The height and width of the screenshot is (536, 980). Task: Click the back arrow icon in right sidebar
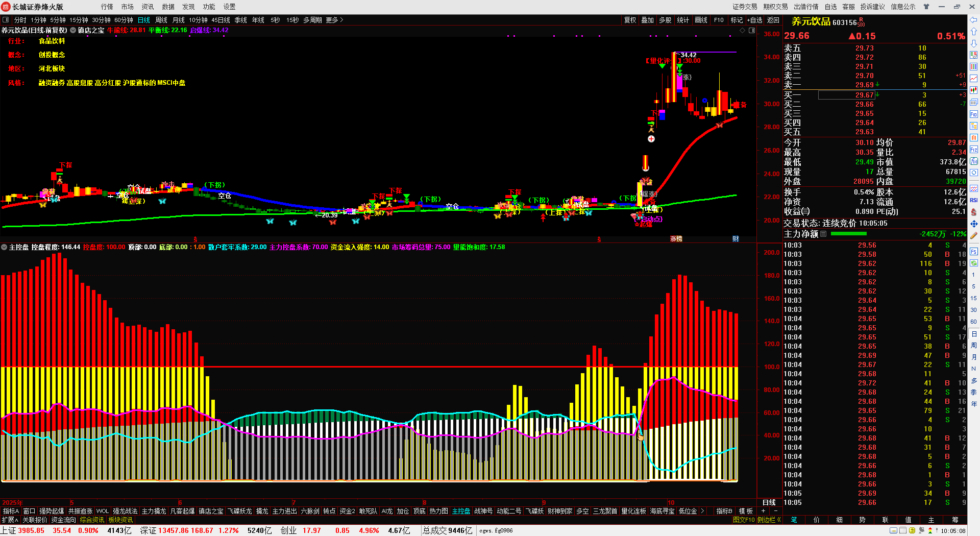974,20
